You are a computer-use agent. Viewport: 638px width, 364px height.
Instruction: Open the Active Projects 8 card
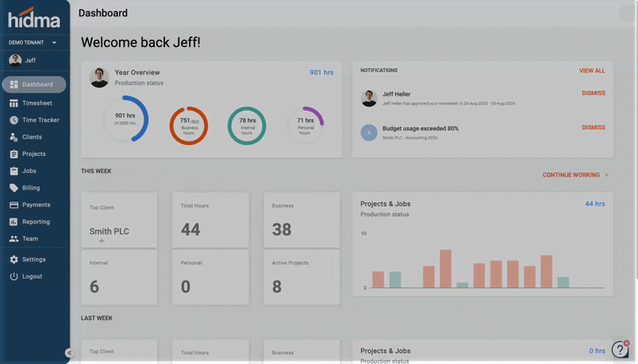(x=301, y=277)
